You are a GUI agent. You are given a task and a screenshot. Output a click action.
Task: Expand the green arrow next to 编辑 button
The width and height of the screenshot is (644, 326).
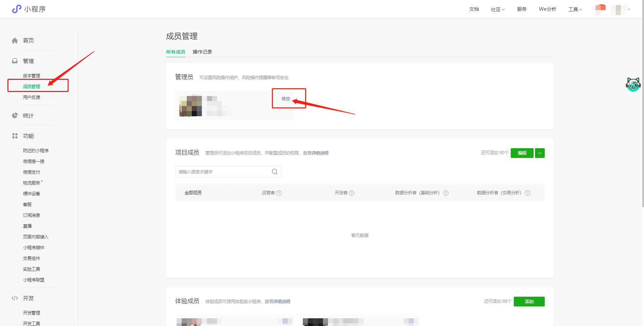click(540, 153)
